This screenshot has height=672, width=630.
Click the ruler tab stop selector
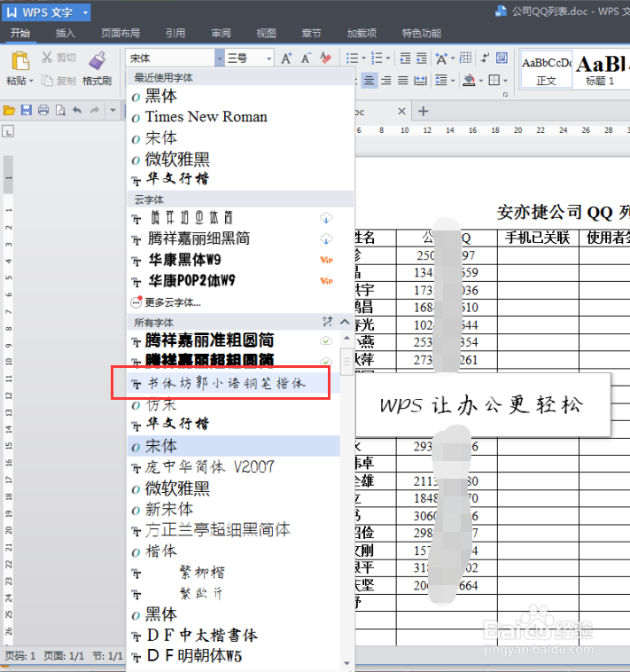(x=8, y=131)
